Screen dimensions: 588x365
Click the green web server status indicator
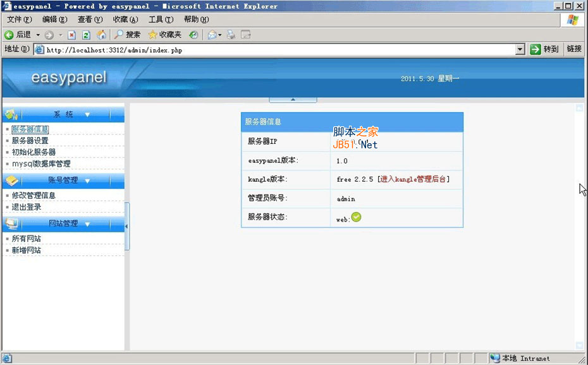[x=355, y=217]
